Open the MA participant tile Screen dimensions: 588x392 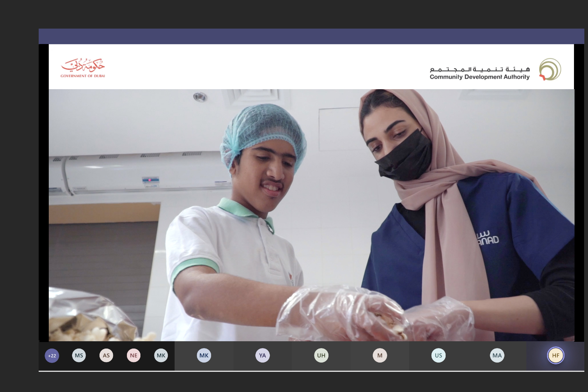(x=497, y=356)
